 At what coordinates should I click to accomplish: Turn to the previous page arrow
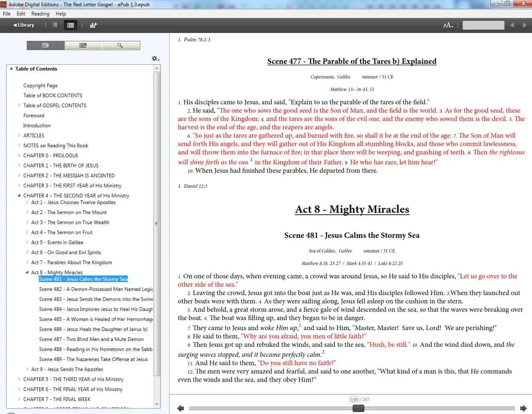180,408
